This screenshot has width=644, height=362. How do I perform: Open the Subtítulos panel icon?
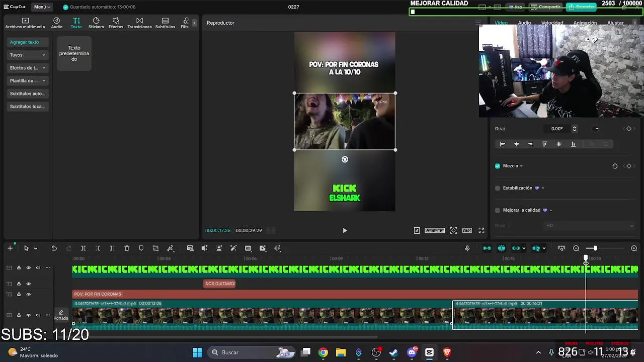click(x=165, y=23)
